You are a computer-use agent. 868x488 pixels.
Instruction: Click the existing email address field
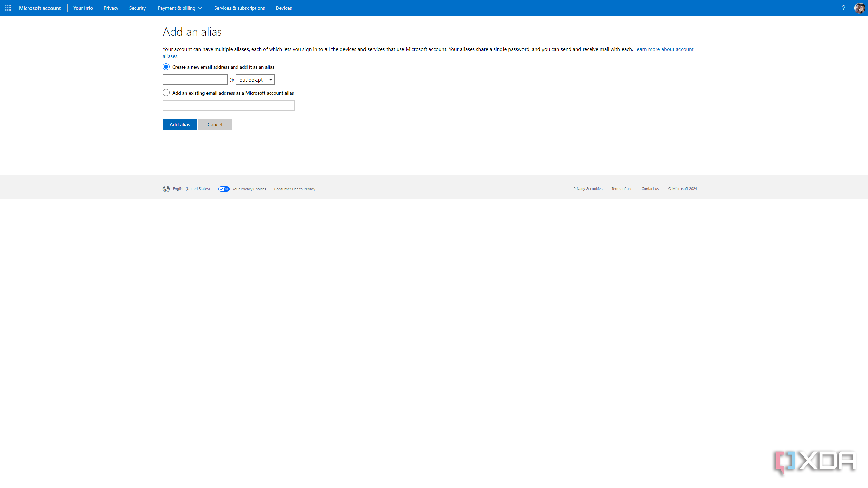229,105
